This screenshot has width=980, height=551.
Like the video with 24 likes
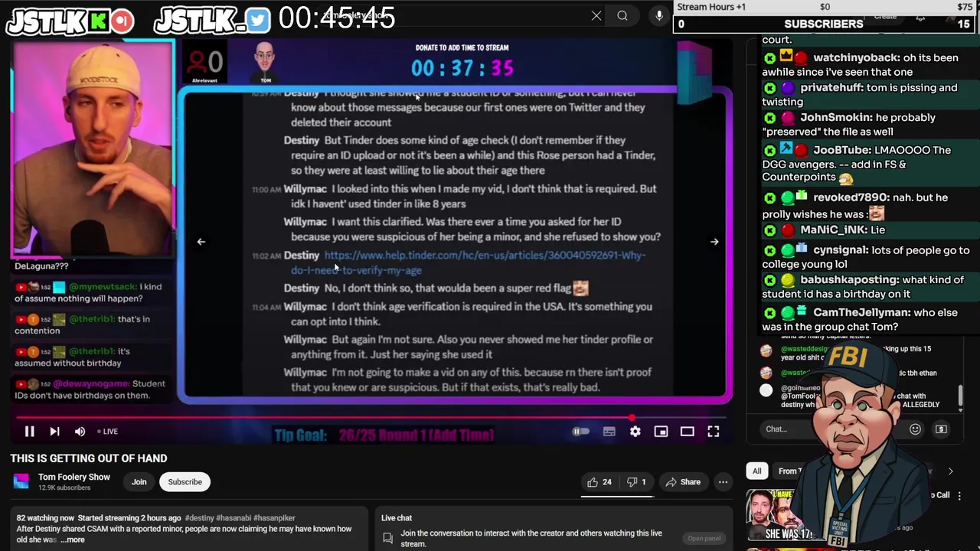[599, 482]
